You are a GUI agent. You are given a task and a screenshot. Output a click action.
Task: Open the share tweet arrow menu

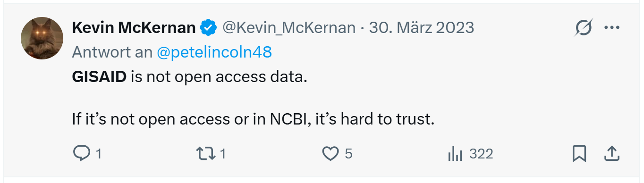pyautogui.click(x=611, y=153)
